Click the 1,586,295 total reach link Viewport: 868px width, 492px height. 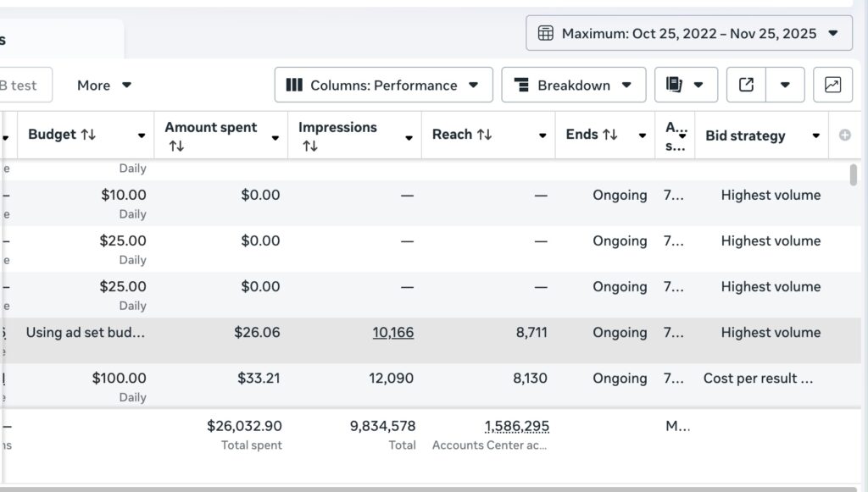(517, 426)
